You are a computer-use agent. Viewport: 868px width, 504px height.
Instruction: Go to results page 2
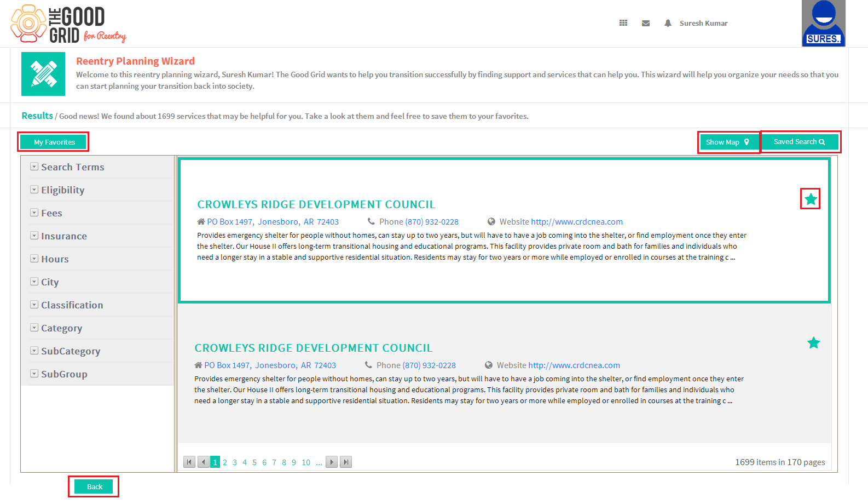tap(225, 462)
